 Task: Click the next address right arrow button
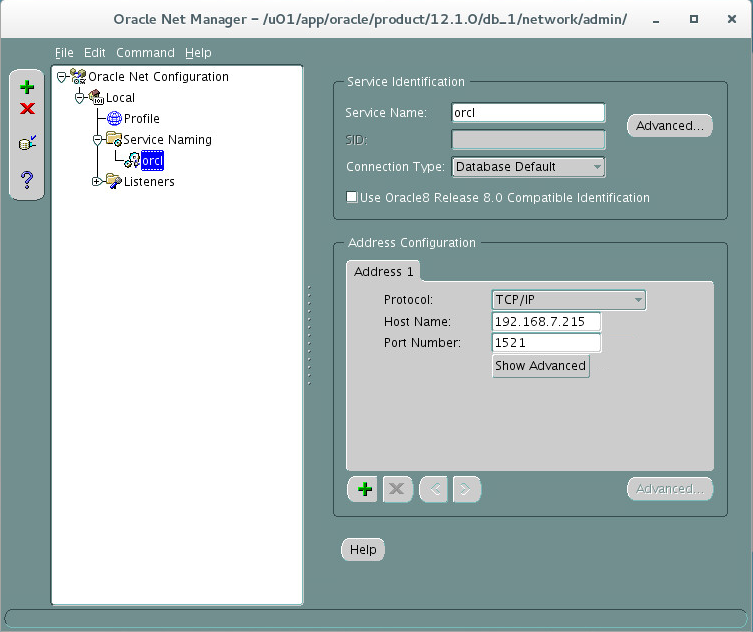tap(466, 489)
